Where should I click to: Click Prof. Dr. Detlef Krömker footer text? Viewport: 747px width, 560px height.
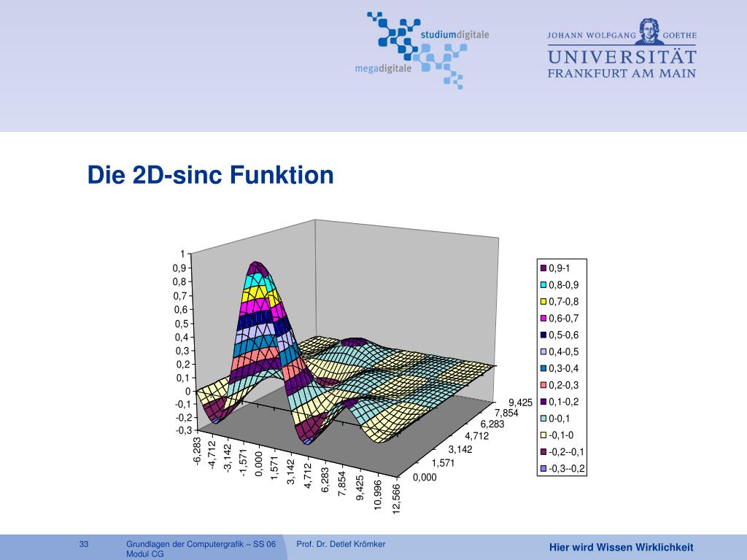coord(341,544)
